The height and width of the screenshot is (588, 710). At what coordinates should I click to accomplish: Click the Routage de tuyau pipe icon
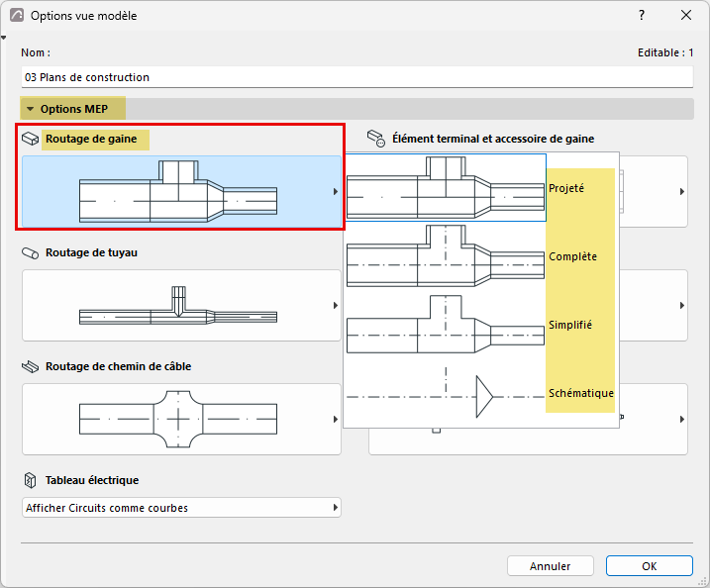click(31, 253)
